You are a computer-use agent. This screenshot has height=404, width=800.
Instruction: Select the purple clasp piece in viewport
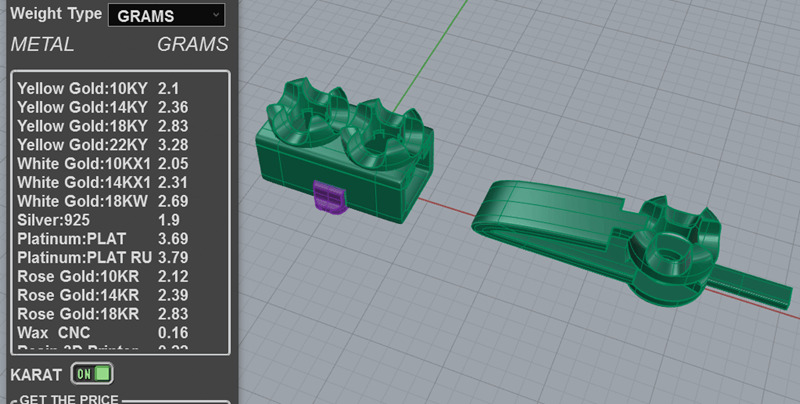coord(329,197)
